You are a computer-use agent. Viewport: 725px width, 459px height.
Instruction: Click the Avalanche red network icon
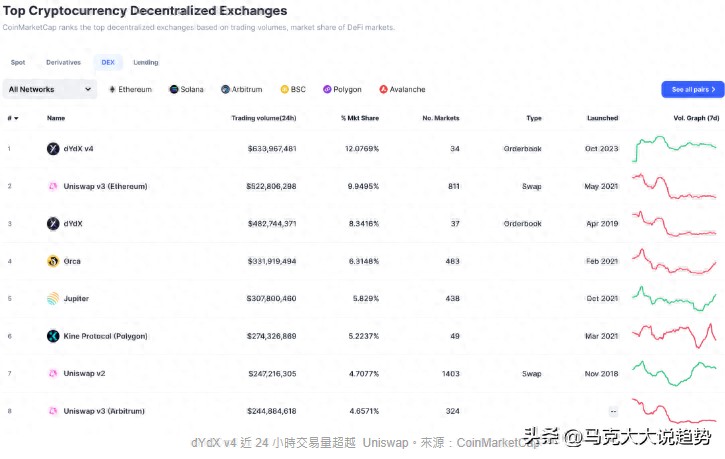(x=383, y=89)
